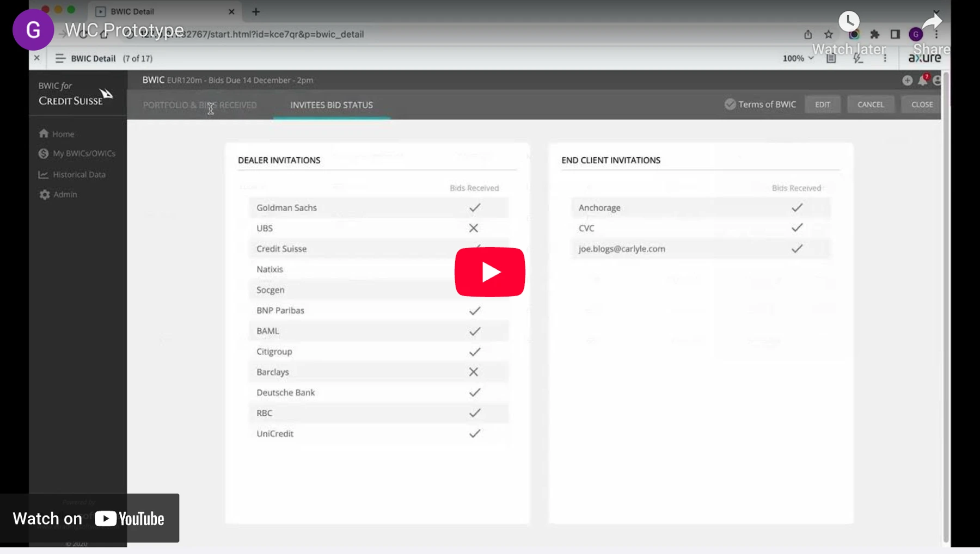This screenshot has height=554, width=980.
Task: Switch to Invitees Bid Status tab
Action: coord(332,105)
